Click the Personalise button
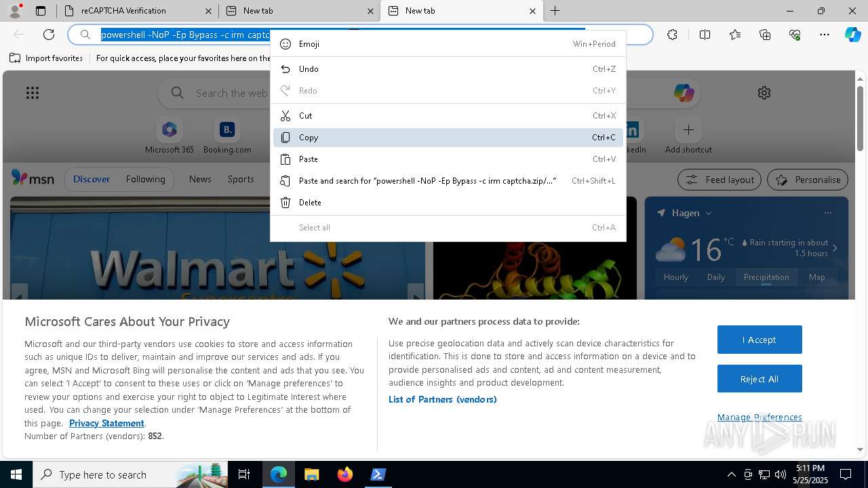The image size is (868, 488). 808,180
